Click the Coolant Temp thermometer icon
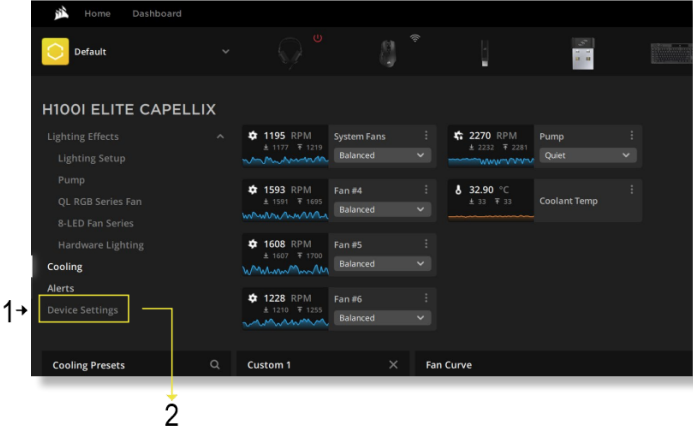Screen dimensions: 693x429 coord(458,190)
